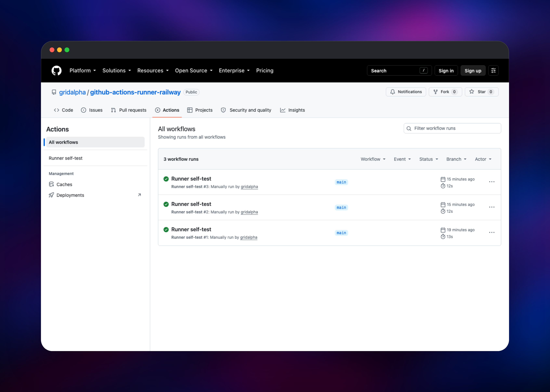Click the Caches database icon
This screenshot has width=550, height=392.
click(x=51, y=184)
